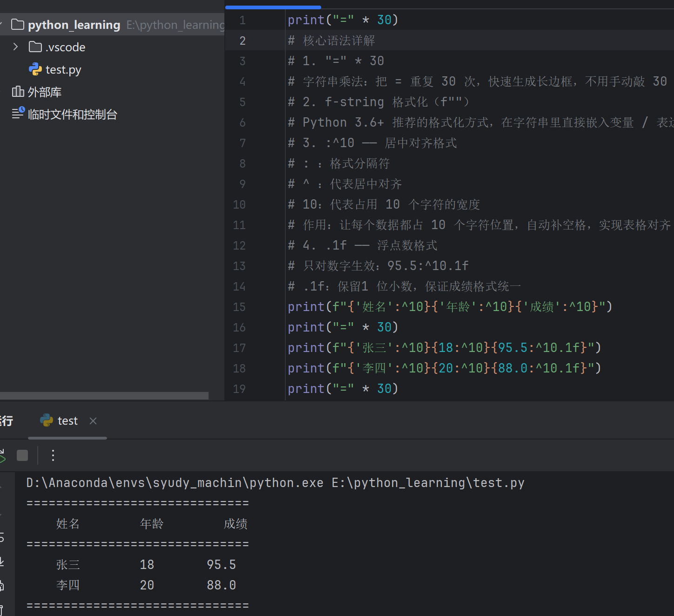This screenshot has height=616, width=674.
Task: Click gutter line number 5
Action: click(242, 102)
